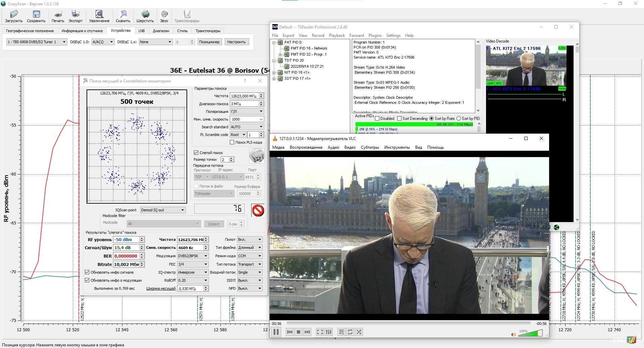This screenshot has width=644, height=348.
Task: Open the Playback menu in TSReader
Action: (337, 36)
